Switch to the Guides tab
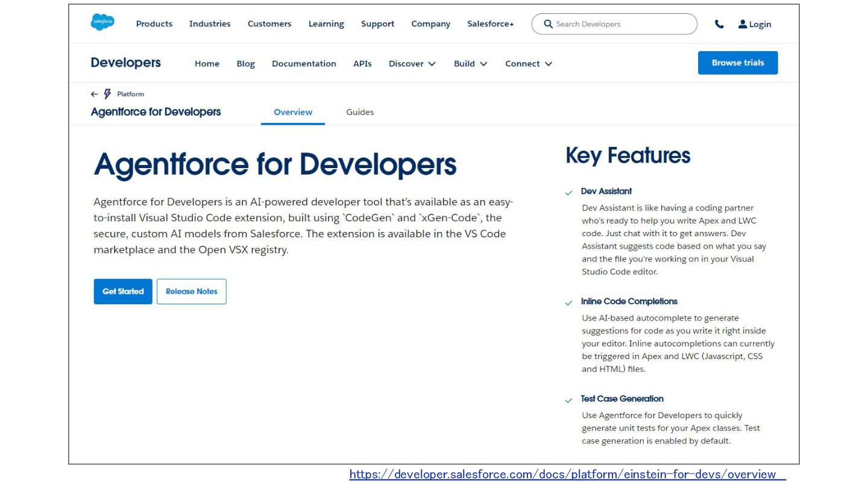 pyautogui.click(x=360, y=112)
